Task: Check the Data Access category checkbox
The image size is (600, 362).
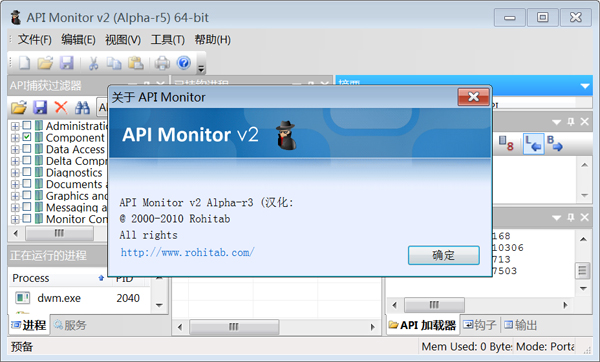Action: [27, 148]
